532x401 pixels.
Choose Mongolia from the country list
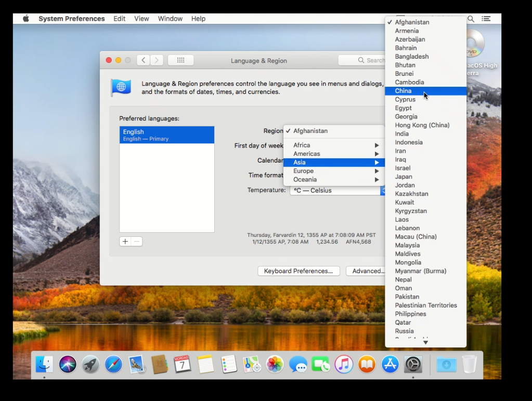coord(425,262)
